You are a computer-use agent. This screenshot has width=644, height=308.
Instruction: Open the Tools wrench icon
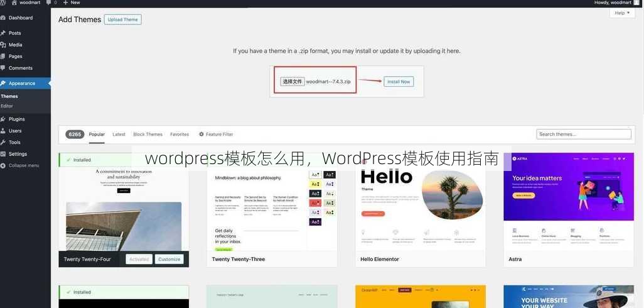pos(3,142)
